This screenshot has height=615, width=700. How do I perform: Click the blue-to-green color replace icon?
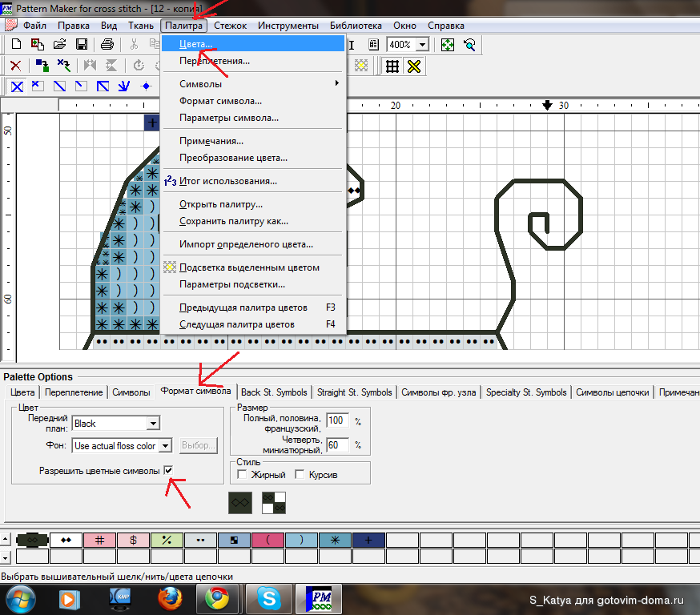click(42, 66)
